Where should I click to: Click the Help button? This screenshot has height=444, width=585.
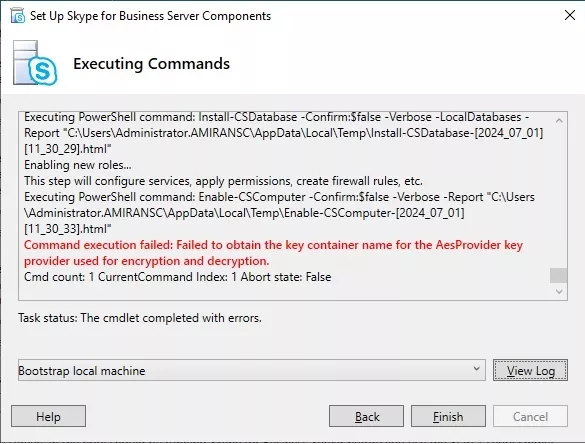tap(48, 416)
